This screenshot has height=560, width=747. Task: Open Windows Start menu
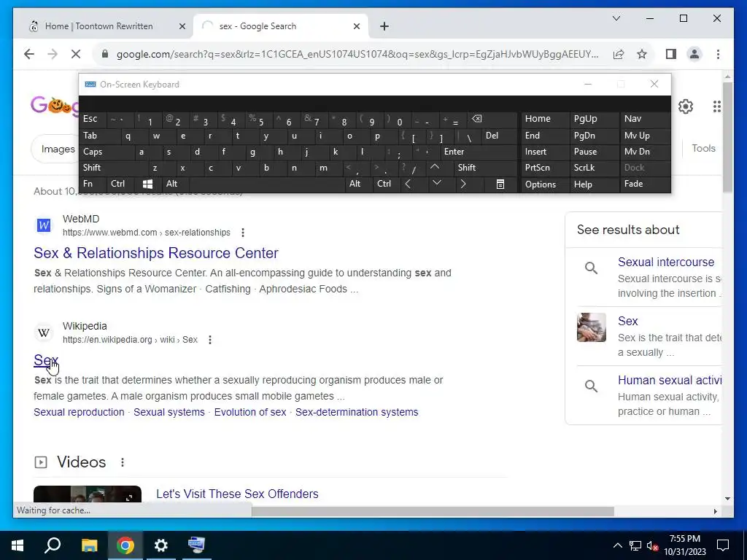coord(18,545)
